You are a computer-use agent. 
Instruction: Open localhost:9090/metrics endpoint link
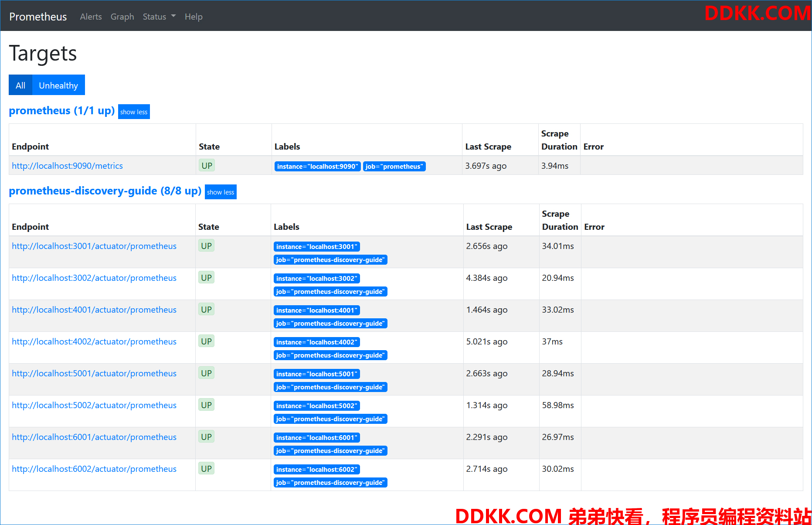point(67,166)
